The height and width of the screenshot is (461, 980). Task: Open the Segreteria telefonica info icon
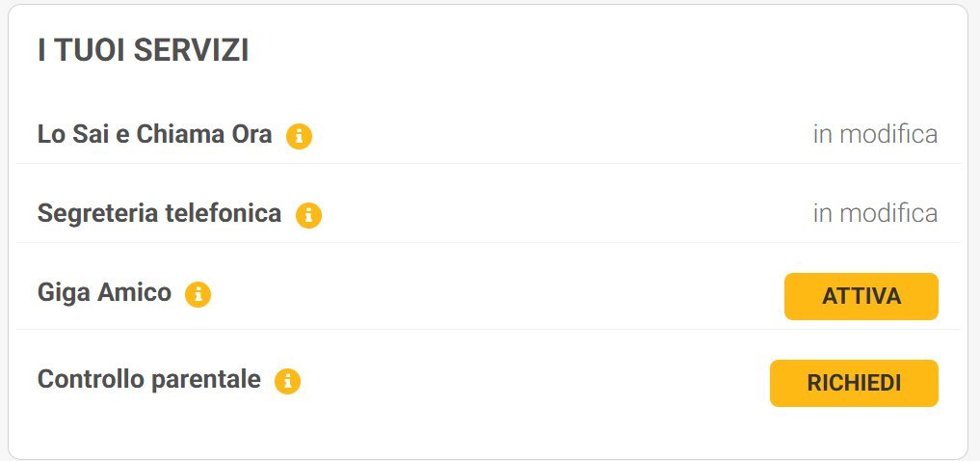click(x=308, y=215)
